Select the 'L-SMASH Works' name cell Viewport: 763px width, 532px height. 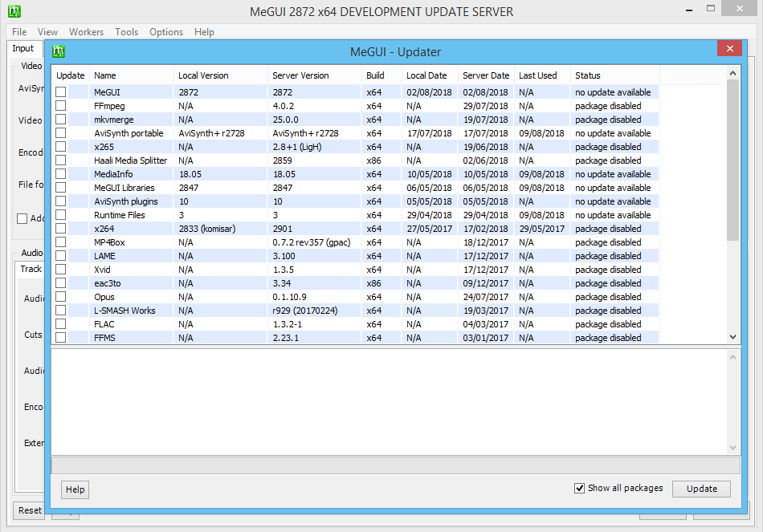(124, 311)
